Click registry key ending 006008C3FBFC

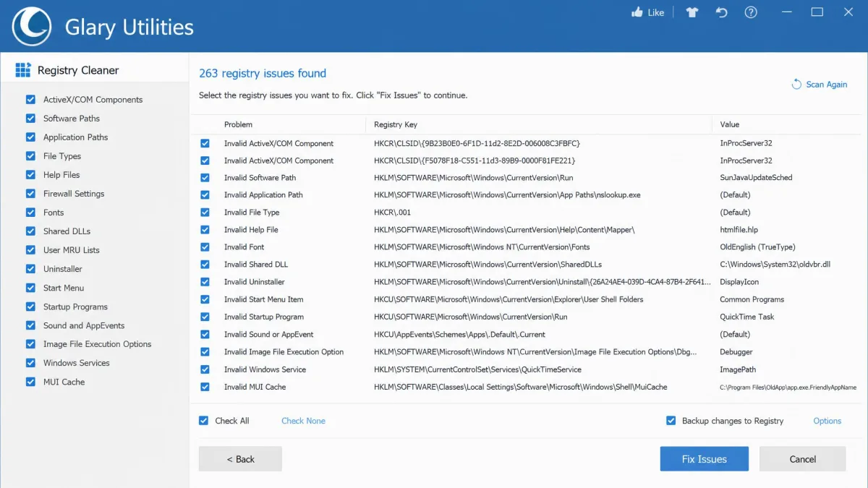pyautogui.click(x=477, y=143)
